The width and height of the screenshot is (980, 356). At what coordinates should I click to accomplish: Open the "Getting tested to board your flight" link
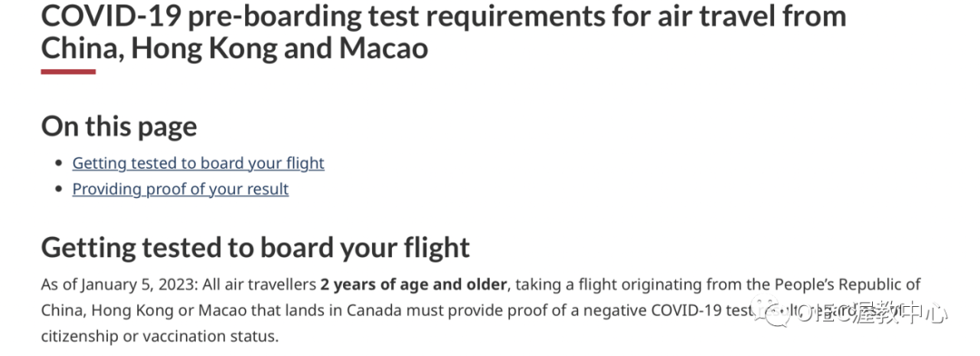pyautogui.click(x=198, y=163)
